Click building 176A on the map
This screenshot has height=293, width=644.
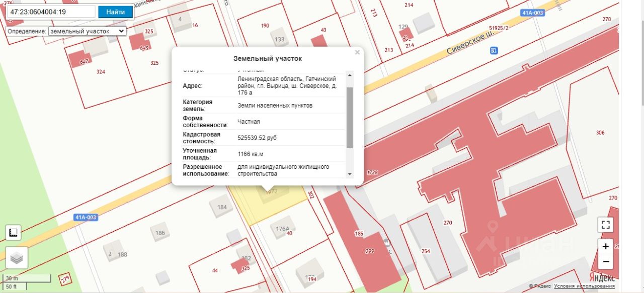[282, 229]
